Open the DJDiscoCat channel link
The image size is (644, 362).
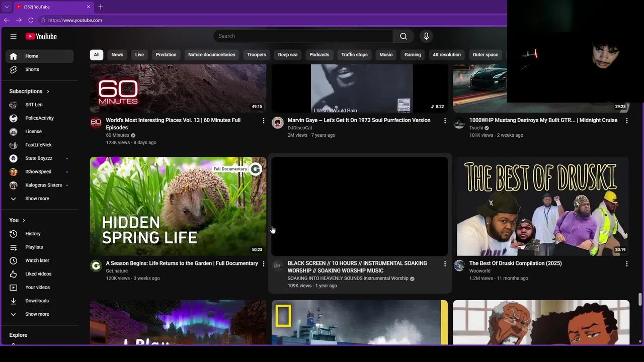[300, 128]
